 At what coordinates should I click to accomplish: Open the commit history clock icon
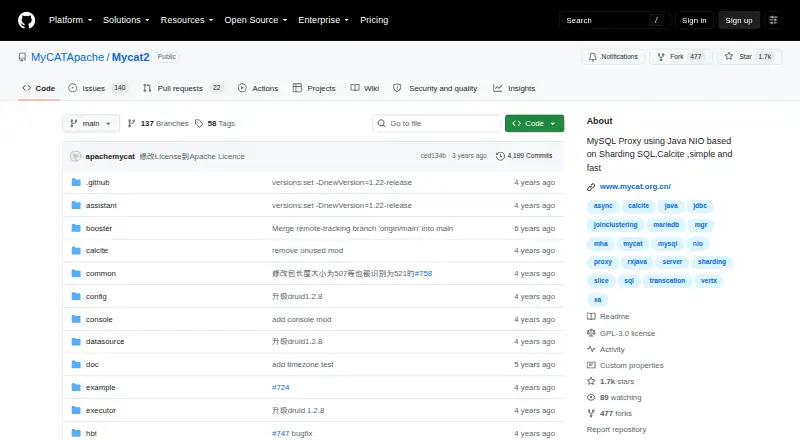tap(501, 156)
